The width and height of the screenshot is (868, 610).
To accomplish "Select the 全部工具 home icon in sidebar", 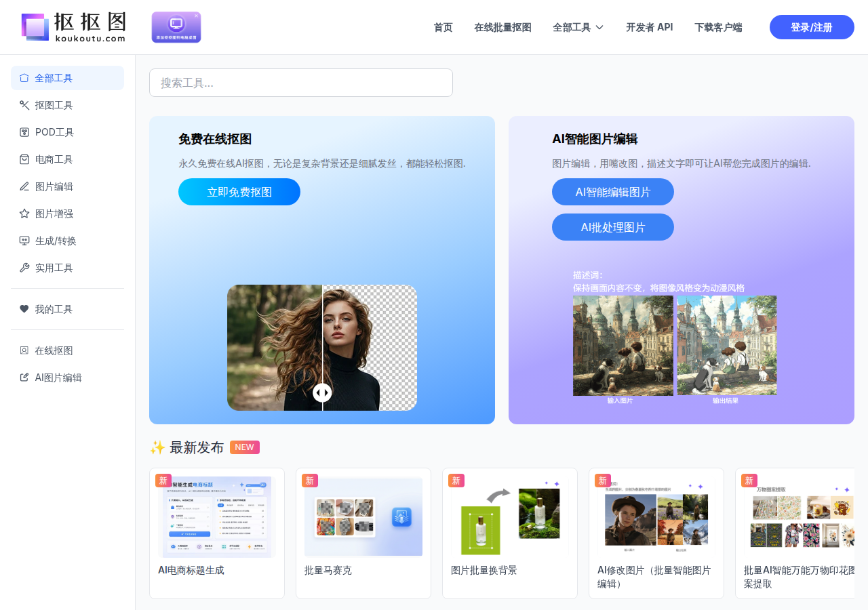I will pyautogui.click(x=24, y=78).
